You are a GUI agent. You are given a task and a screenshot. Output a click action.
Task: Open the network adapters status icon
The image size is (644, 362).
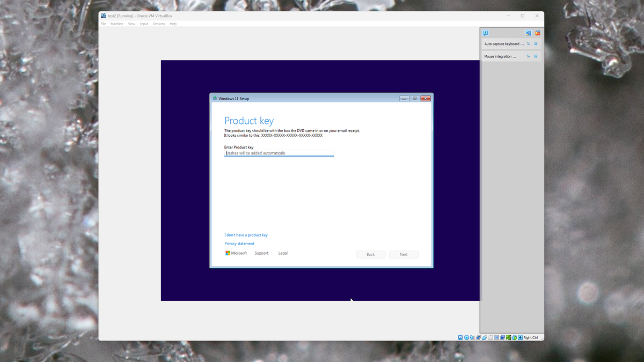(478, 337)
